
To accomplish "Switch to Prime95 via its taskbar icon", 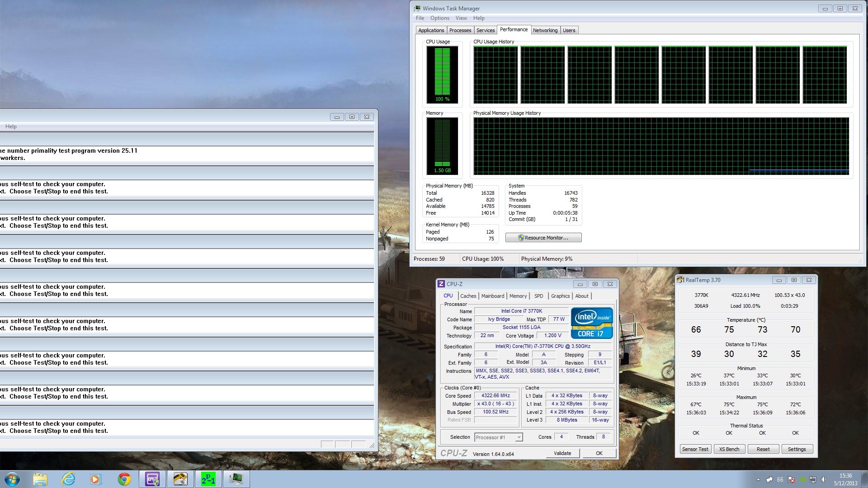I will pyautogui.click(x=208, y=479).
